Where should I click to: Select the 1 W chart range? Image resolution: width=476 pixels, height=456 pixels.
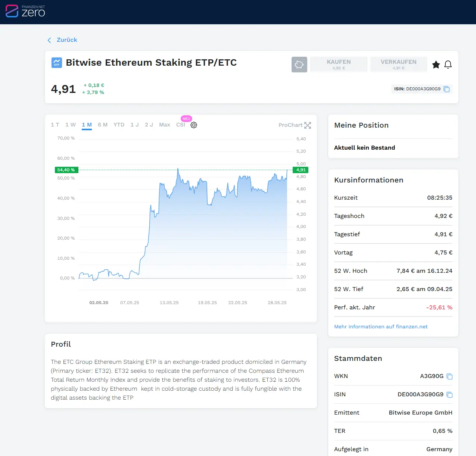click(x=71, y=125)
